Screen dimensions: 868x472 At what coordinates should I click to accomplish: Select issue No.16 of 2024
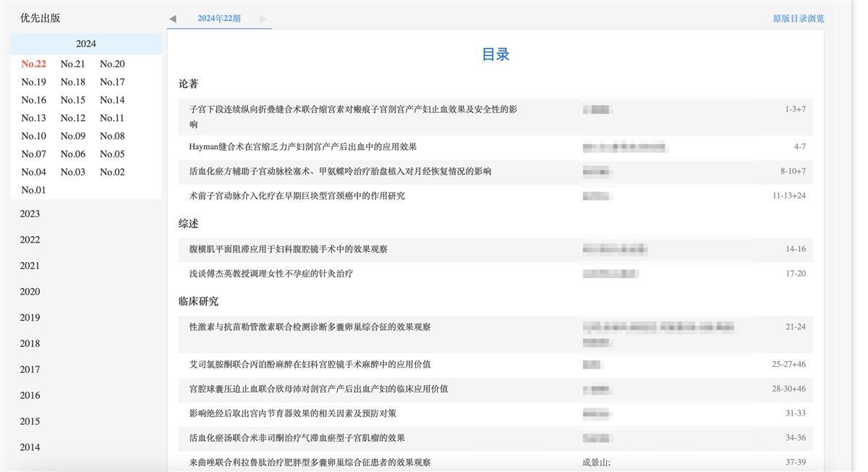click(x=33, y=101)
